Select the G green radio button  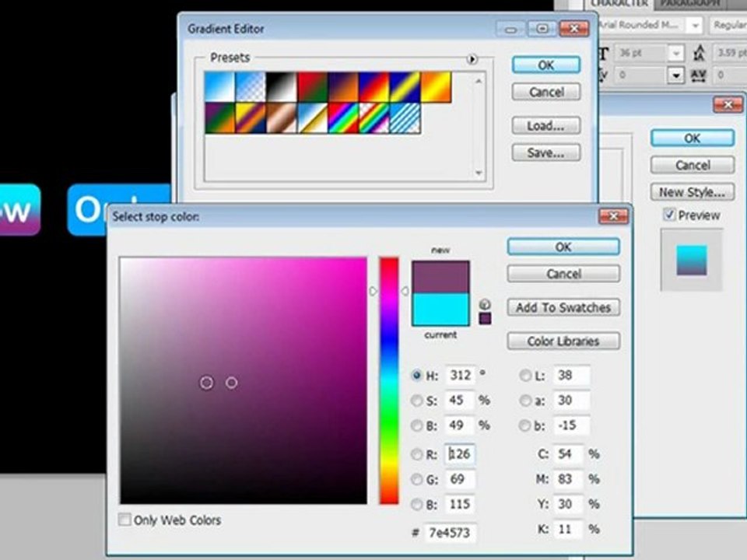[416, 479]
